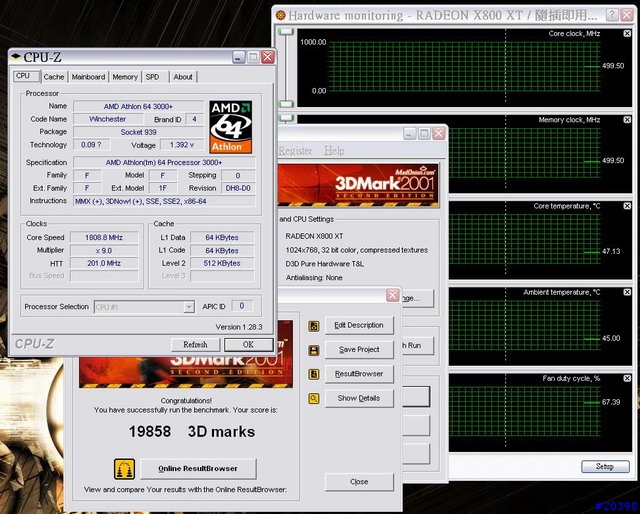Screen dimensions: 640x514
Task: Select the CPU tab
Action: (x=26, y=76)
